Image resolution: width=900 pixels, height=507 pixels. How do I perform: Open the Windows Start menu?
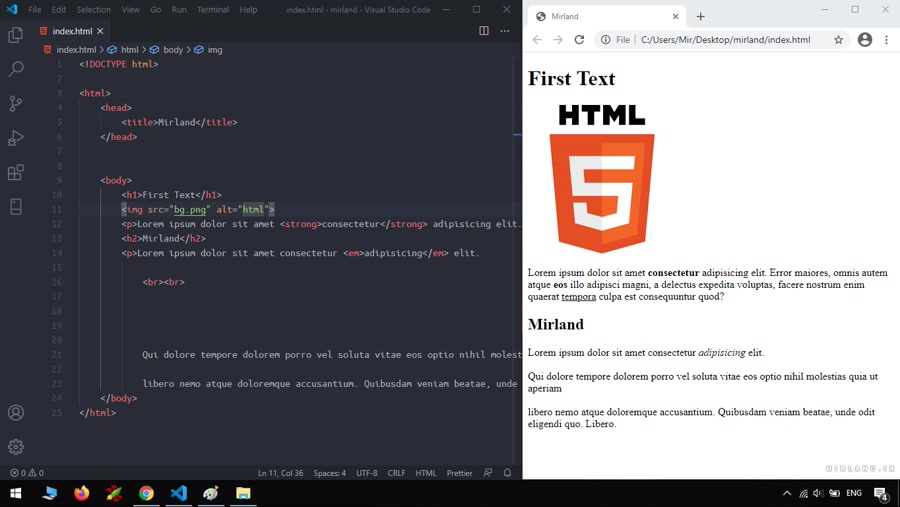tap(15, 493)
